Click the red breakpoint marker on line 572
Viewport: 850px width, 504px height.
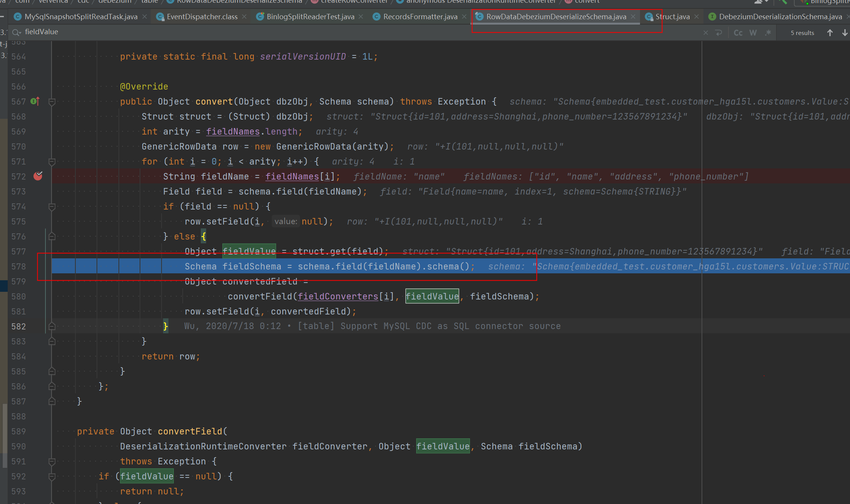pos(38,176)
